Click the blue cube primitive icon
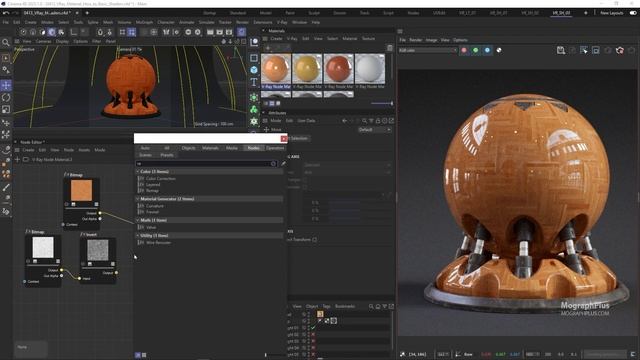 pyautogui.click(x=254, y=70)
